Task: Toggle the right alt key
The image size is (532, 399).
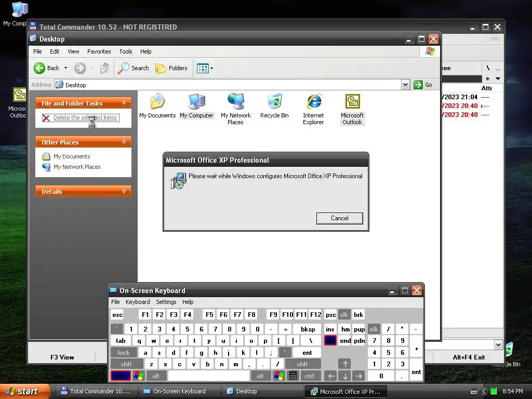Action: (x=260, y=376)
